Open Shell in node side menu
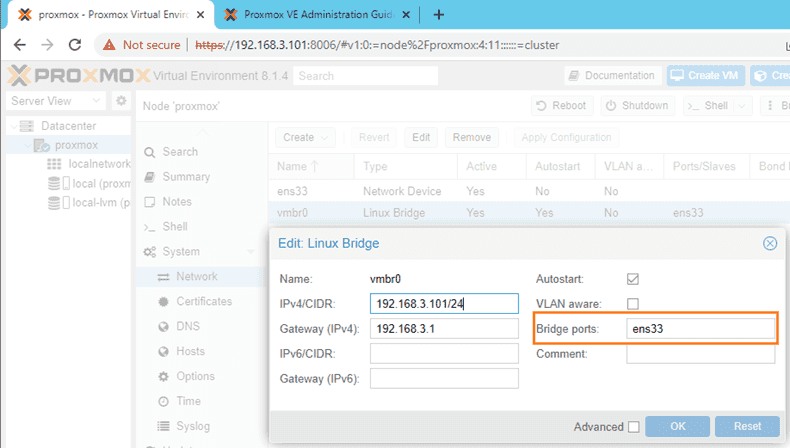 tap(200, 227)
